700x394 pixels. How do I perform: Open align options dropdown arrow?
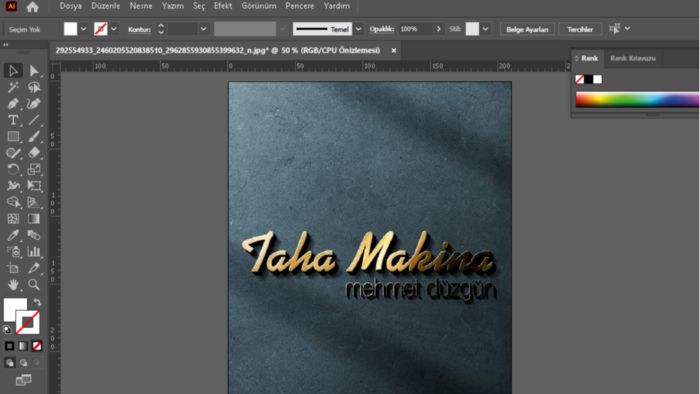click(x=627, y=29)
